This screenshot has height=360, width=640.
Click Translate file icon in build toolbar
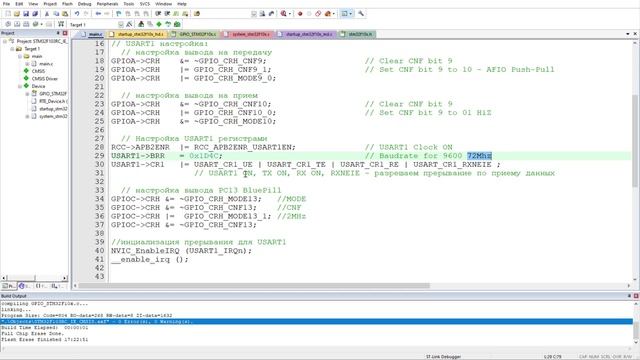point(8,24)
